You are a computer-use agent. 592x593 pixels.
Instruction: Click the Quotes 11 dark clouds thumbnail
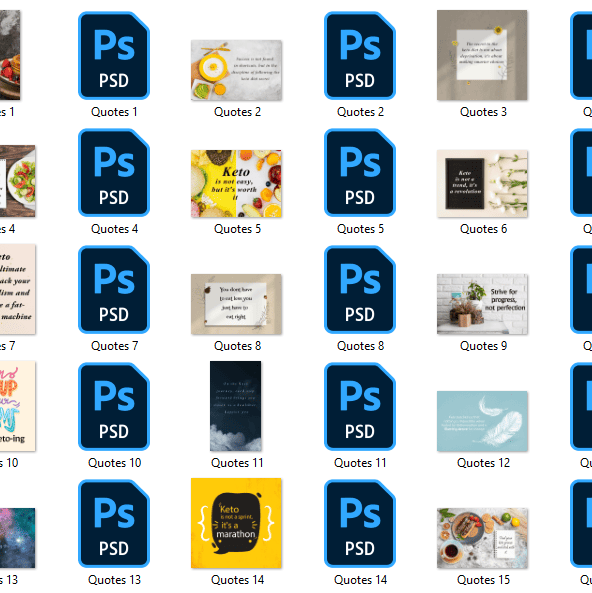[x=236, y=406]
